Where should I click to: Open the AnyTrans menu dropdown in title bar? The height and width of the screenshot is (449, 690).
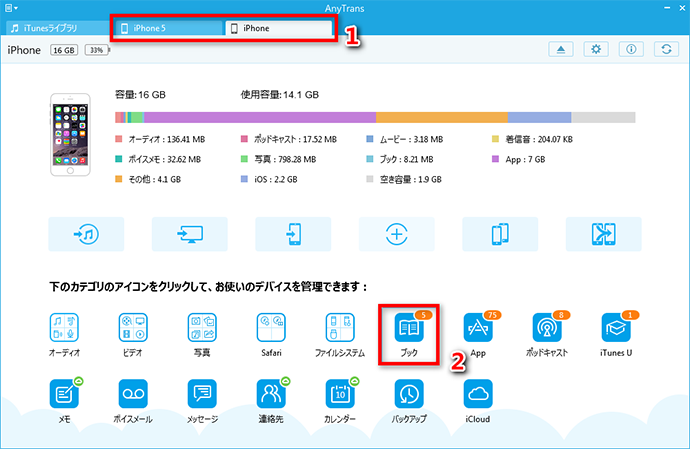tap(11, 8)
